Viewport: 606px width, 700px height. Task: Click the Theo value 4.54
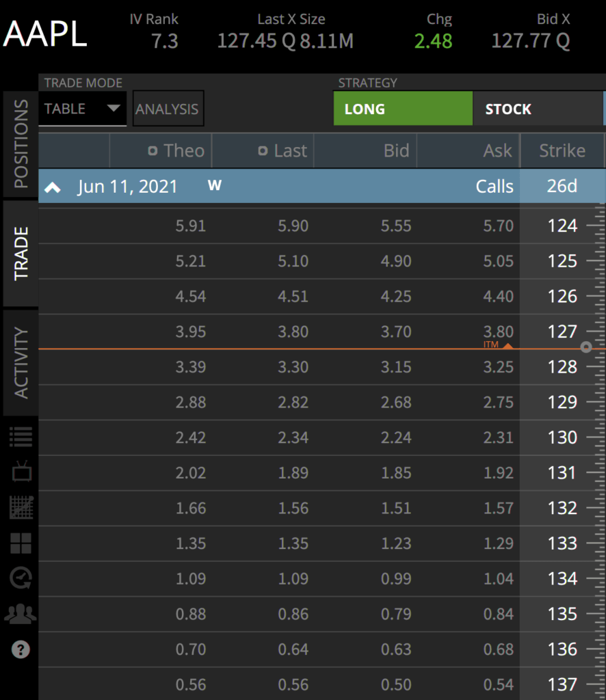(191, 297)
